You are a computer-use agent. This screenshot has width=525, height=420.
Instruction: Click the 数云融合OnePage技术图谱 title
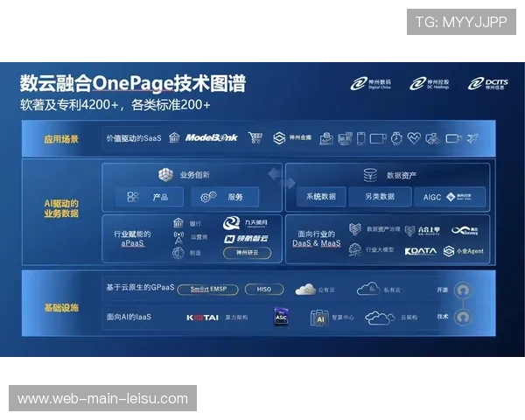click(x=133, y=83)
